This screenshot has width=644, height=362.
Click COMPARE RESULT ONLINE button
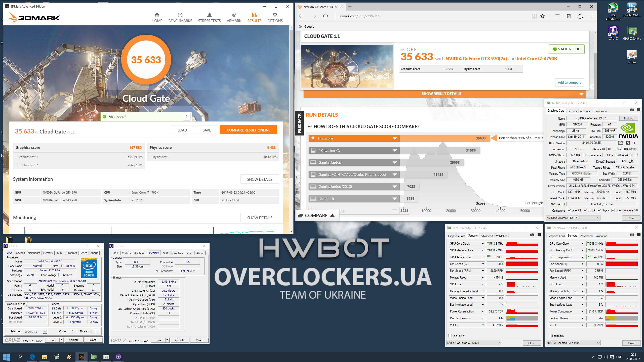coord(248,130)
